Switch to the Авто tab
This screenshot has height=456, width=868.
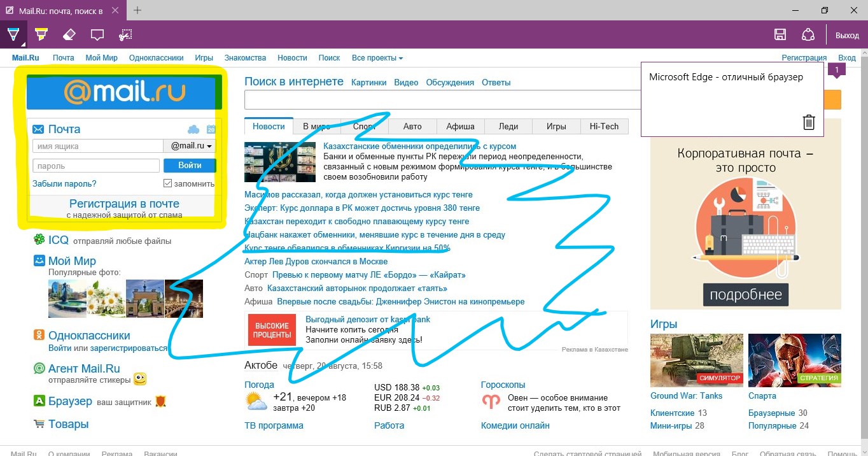tap(412, 126)
